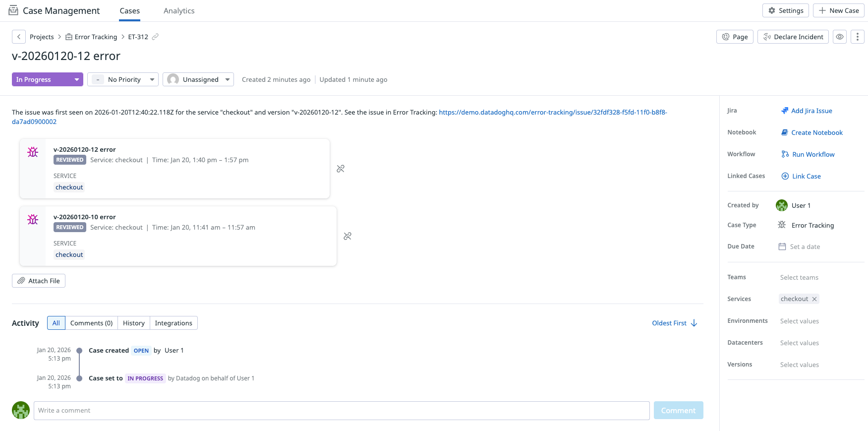868x431 pixels.
Task: Copy case link icon next to ET-312
Action: (x=155, y=37)
